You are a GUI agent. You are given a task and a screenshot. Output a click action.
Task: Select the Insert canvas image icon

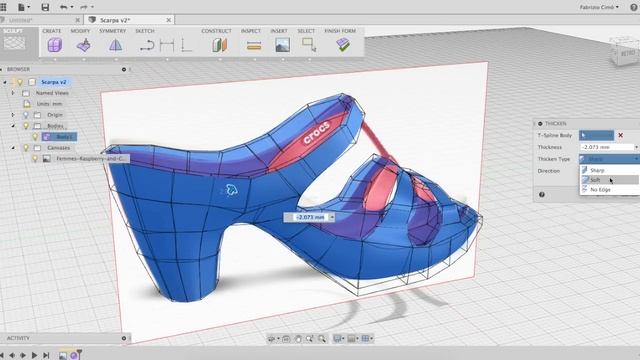coord(282,45)
